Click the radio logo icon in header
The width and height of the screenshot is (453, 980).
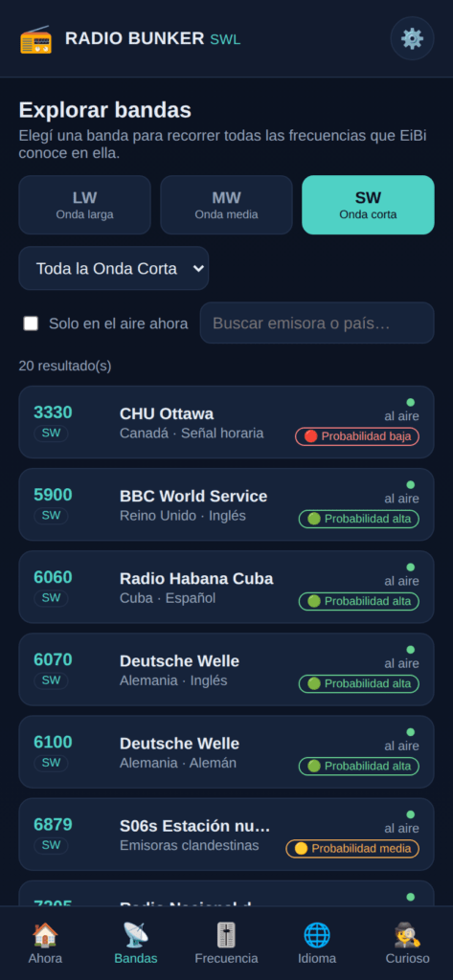point(35,39)
